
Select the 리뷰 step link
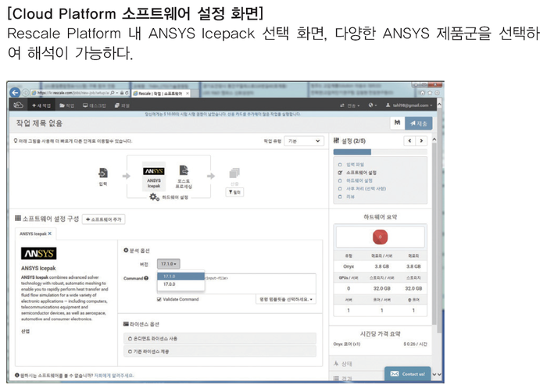(x=350, y=197)
